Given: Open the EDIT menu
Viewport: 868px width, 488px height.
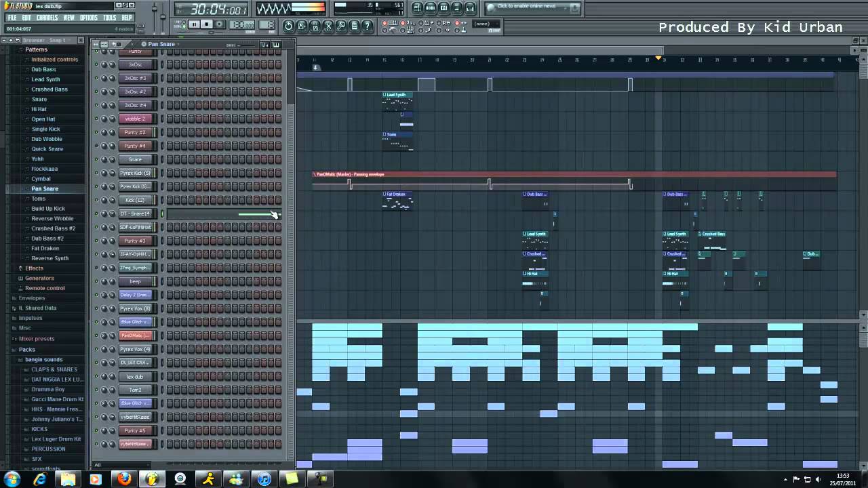Looking at the screenshot, I should [x=26, y=18].
